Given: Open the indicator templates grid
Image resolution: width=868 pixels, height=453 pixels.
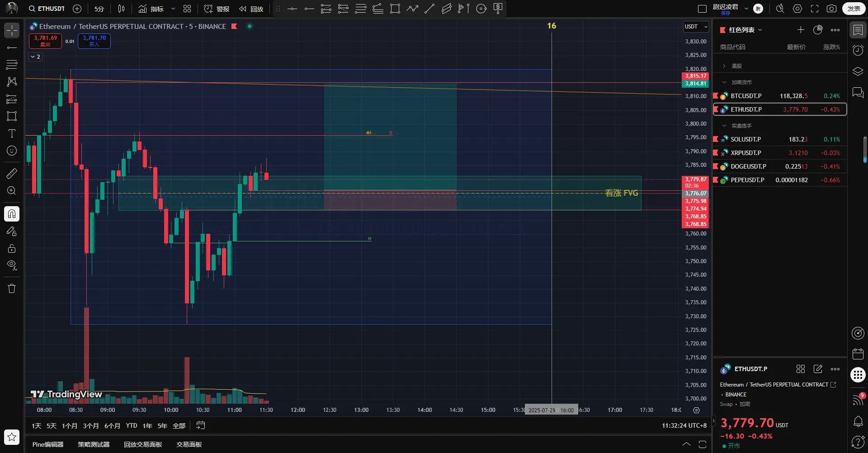Looking at the screenshot, I should 187,9.
